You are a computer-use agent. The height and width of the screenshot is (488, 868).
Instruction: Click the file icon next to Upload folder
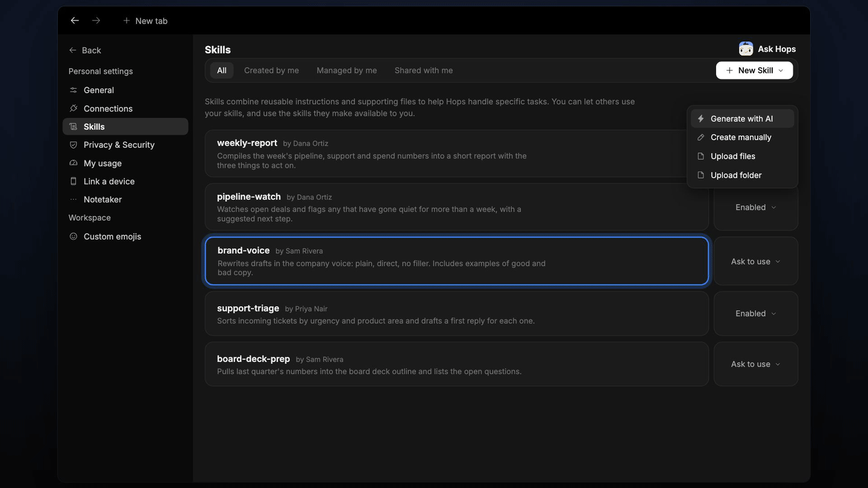click(x=700, y=175)
